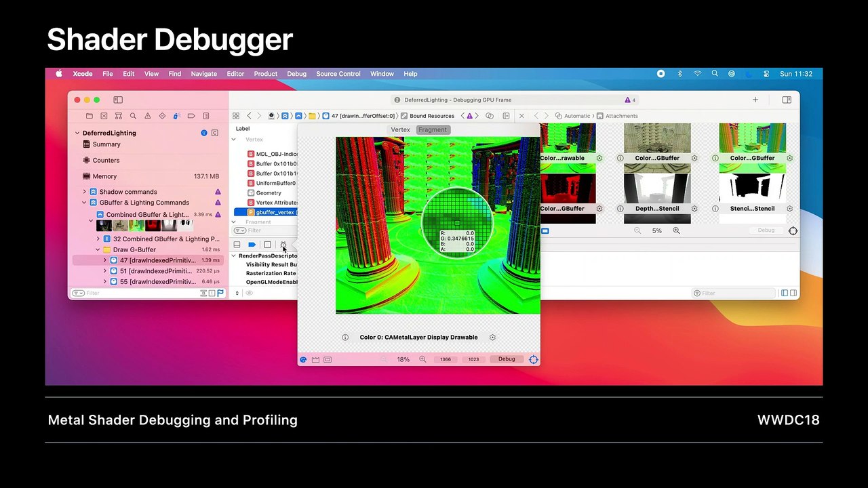868x488 pixels.
Task: Toggle the bottom panel layout button
Action: [x=237, y=245]
